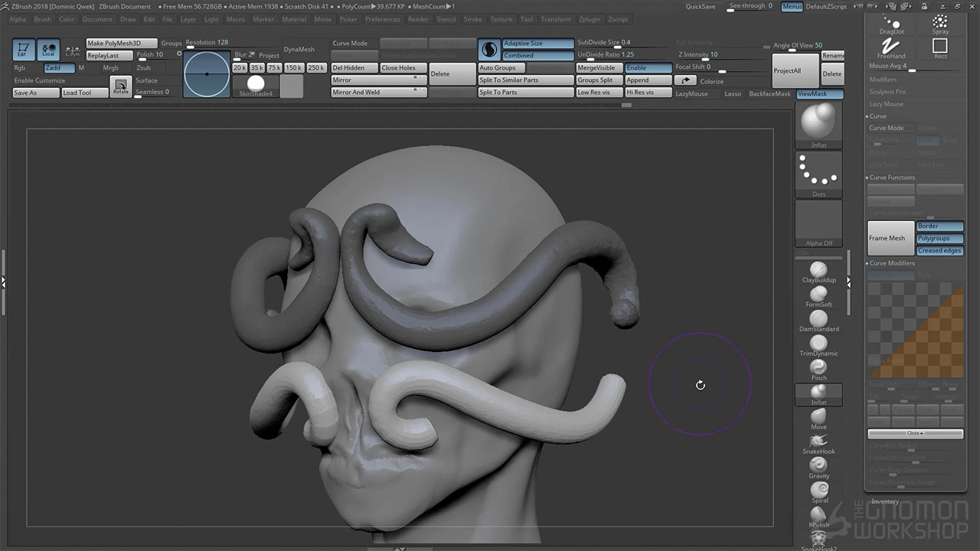Select the DamStandard brush

point(818,319)
